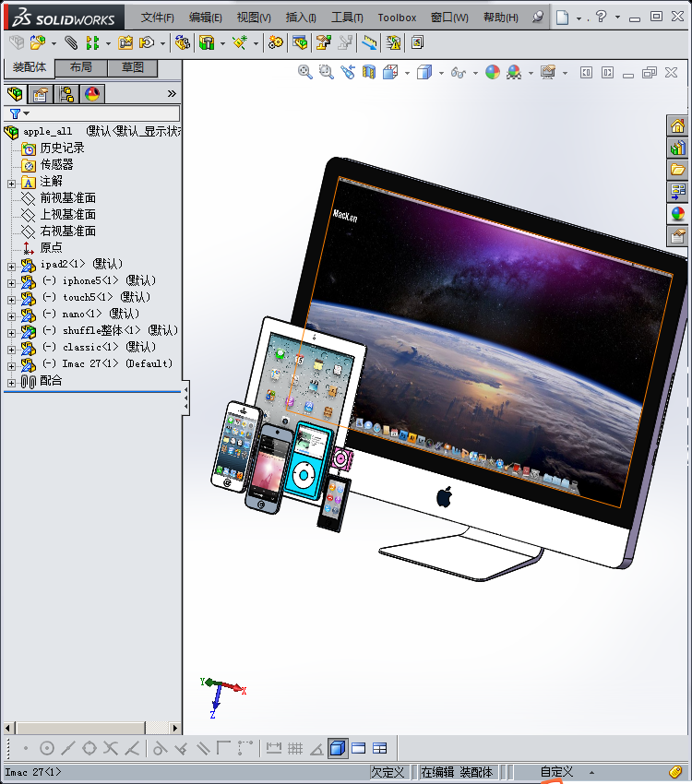692x784 pixels.
Task: Expand more manager tabs with double chevron
Action: point(172,93)
